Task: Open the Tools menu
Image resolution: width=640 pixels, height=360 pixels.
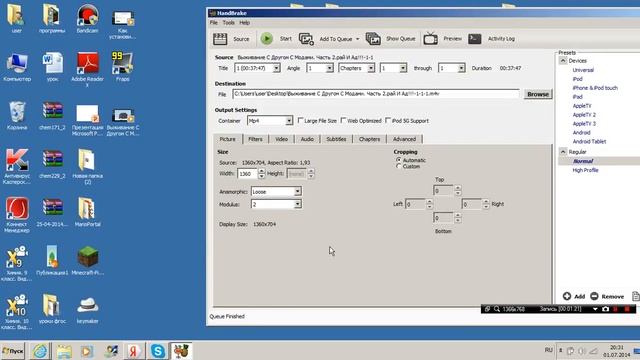Action: [x=229, y=23]
